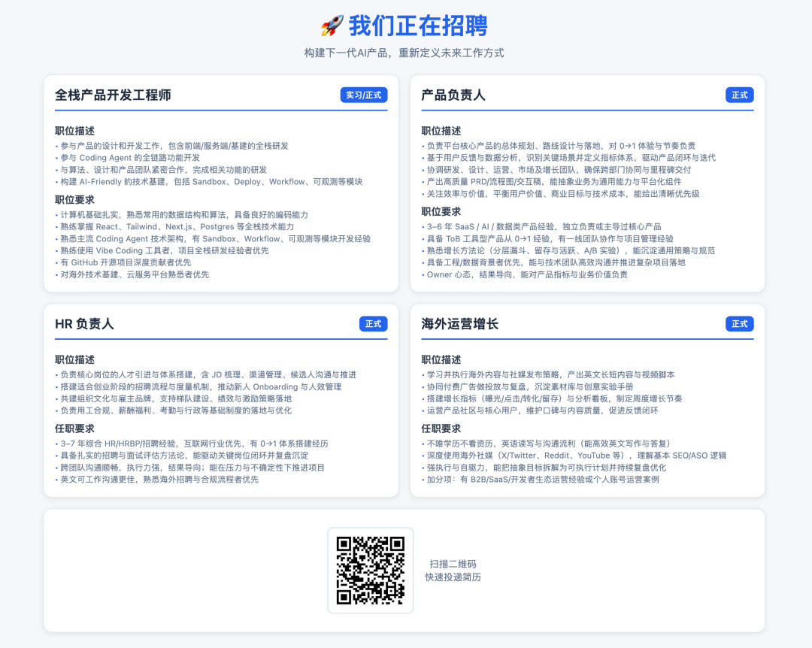Click the QR code to submit resume
Image resolution: width=812 pixels, height=648 pixels.
coord(370,571)
